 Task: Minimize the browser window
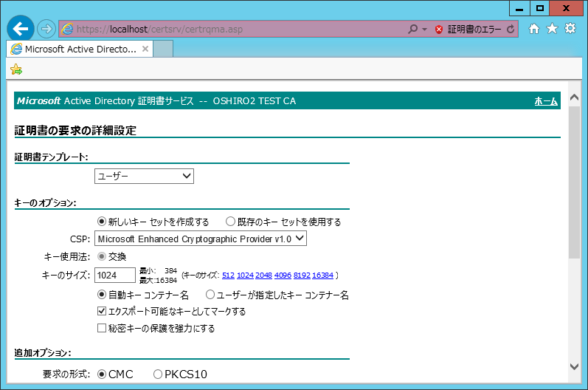[519, 8]
